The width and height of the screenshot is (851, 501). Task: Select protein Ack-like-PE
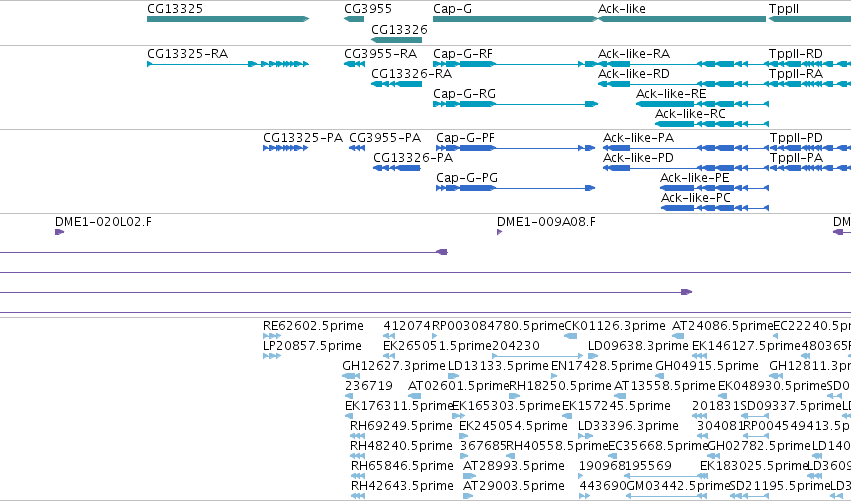coord(714,188)
